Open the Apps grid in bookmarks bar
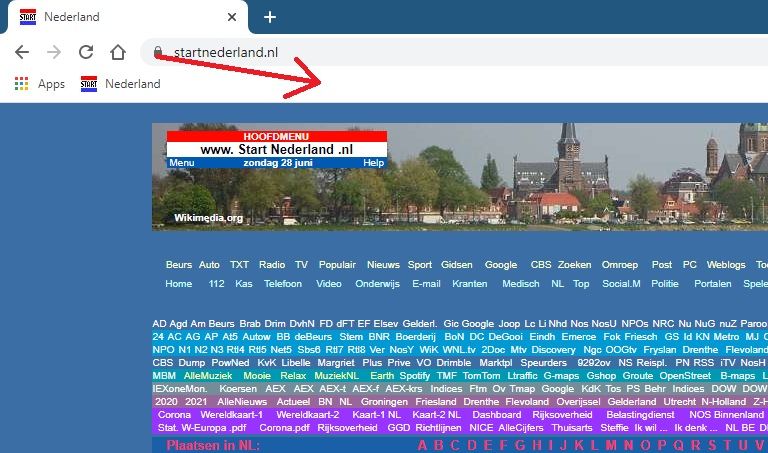 click(40, 84)
